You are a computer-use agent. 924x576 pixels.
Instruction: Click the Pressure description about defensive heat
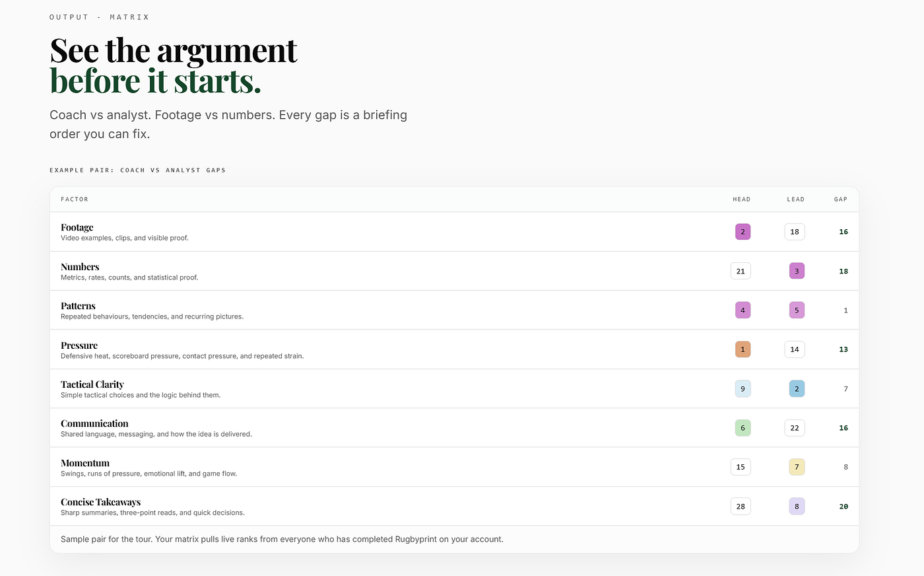coord(182,356)
